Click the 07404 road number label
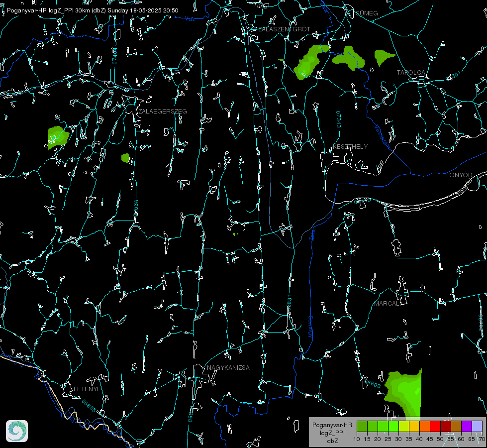Viewport: 487px width, 448px height. pyautogui.click(x=114, y=56)
